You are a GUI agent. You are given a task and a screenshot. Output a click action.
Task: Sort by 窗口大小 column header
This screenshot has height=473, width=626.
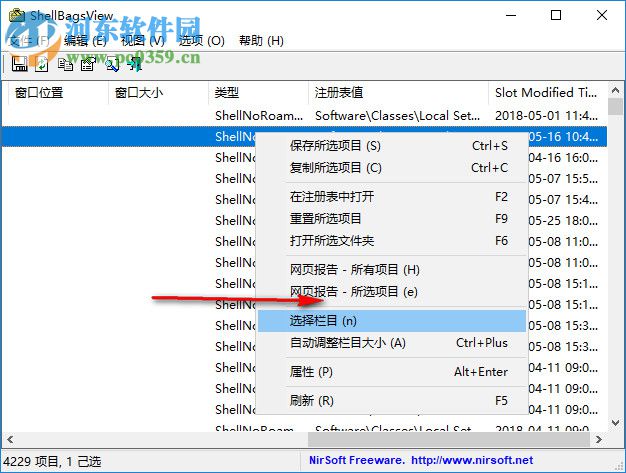(158, 93)
